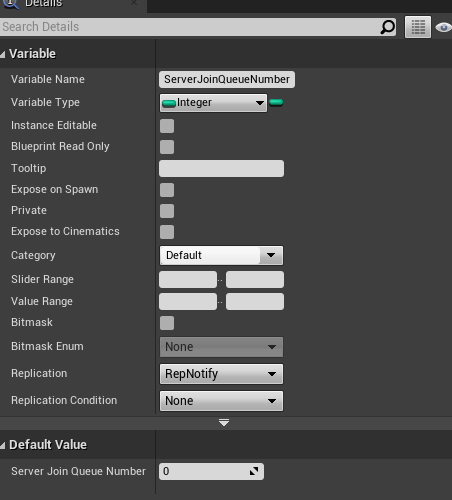Image resolution: width=452 pixels, height=500 pixels.
Task: Collapse the Default Value section
Action: (3, 445)
